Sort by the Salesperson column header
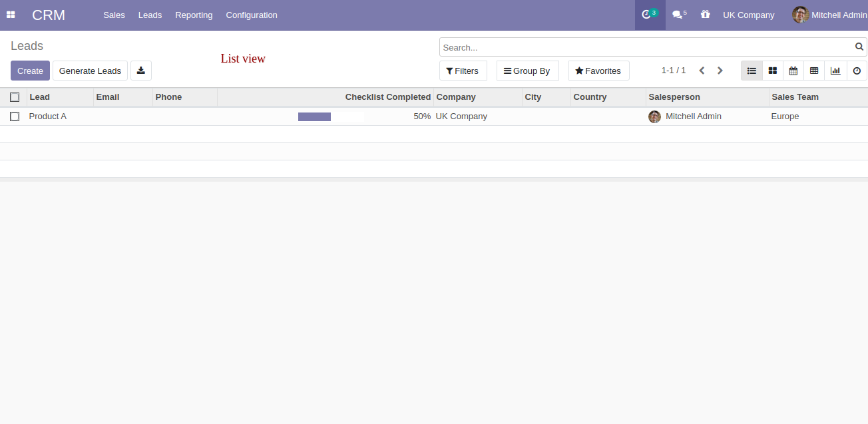 point(708,97)
